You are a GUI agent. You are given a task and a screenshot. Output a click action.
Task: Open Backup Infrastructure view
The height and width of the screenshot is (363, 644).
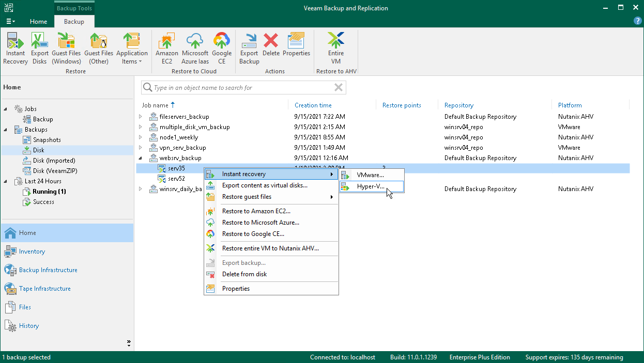point(67,270)
